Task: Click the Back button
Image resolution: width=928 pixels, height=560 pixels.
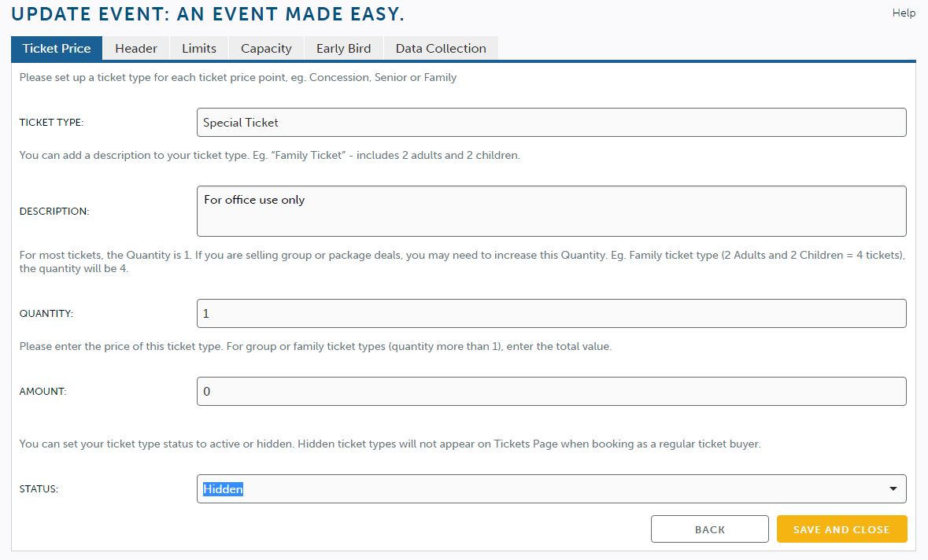Action: (x=710, y=529)
